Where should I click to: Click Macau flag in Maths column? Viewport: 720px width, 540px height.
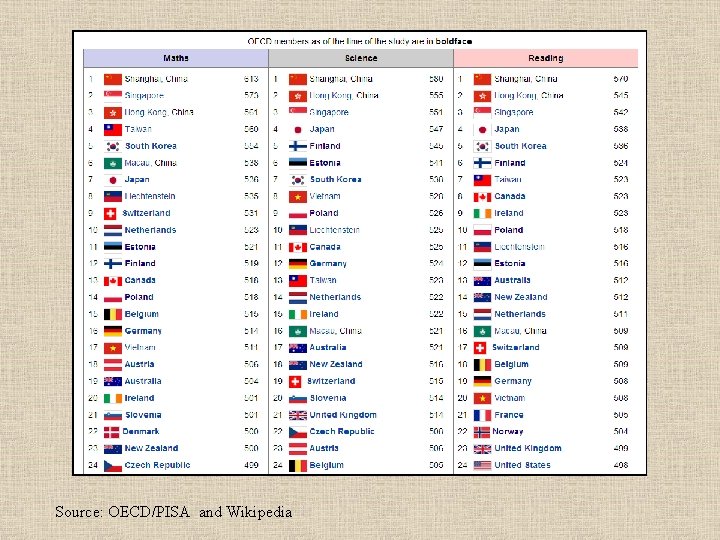click(112, 163)
